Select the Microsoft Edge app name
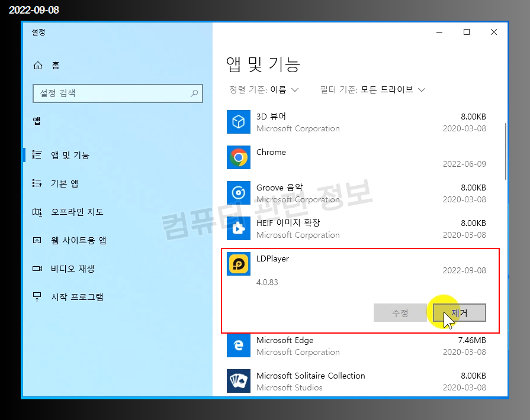 (285, 340)
